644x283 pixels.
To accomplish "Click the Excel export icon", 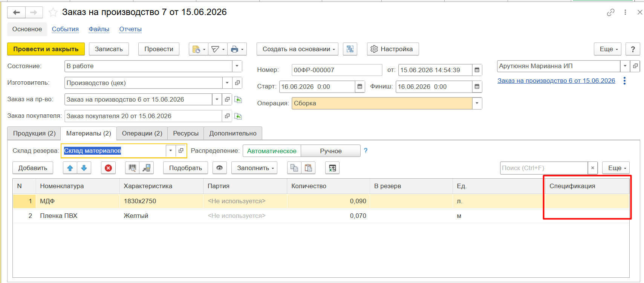I will (332, 168).
